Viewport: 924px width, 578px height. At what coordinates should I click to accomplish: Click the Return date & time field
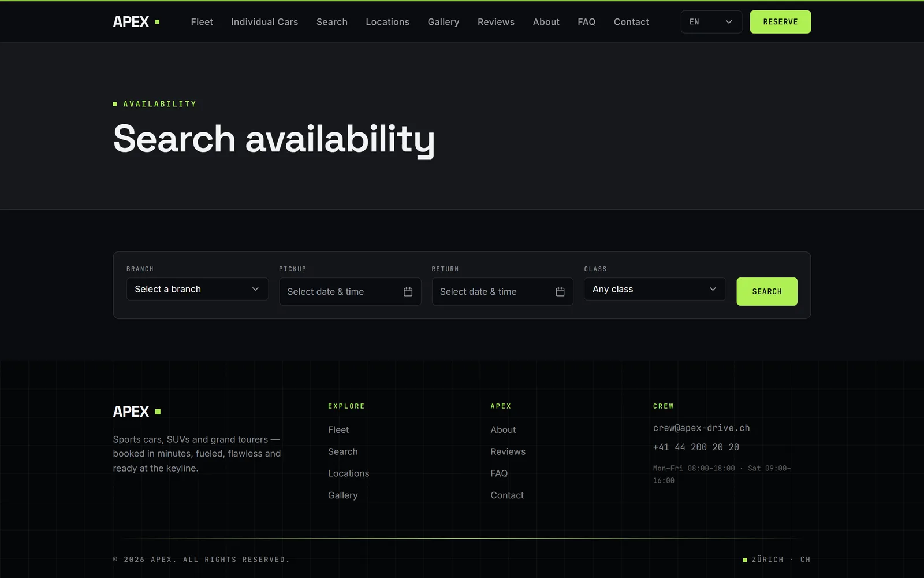coord(502,292)
